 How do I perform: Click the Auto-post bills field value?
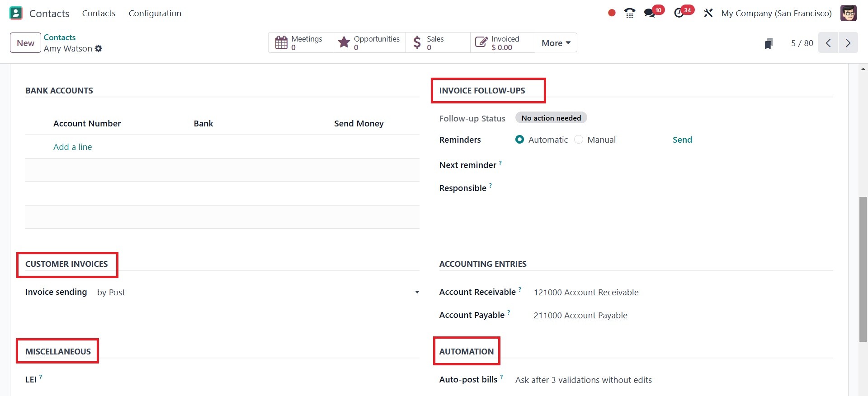[x=583, y=380]
